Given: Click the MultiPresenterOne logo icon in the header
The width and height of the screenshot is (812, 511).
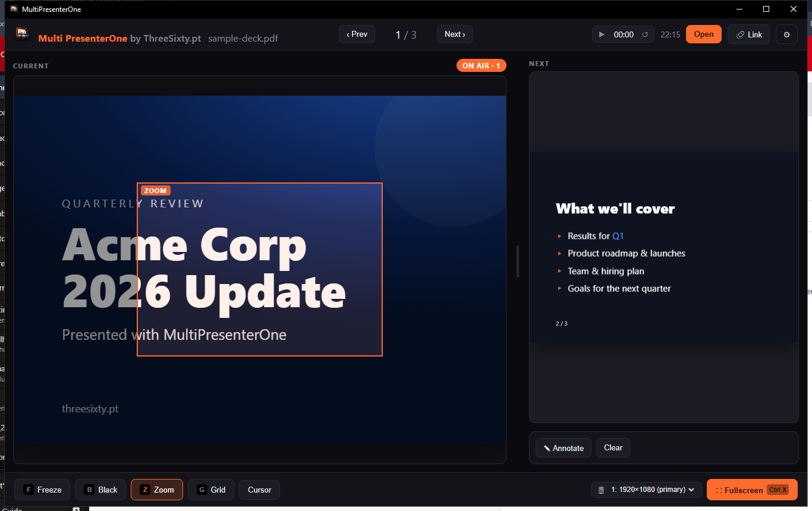Looking at the screenshot, I should tap(23, 34).
